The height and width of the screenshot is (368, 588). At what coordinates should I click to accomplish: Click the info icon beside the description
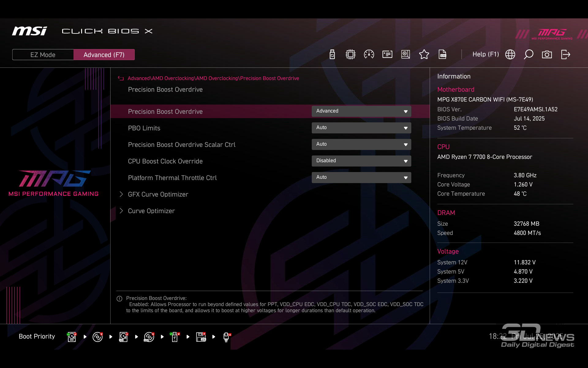coord(119,299)
